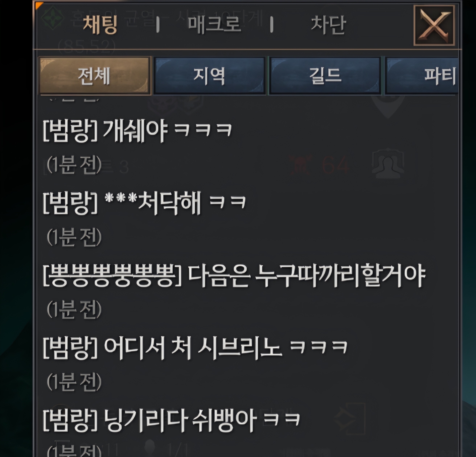Select the 길드 chat channel

[325, 75]
